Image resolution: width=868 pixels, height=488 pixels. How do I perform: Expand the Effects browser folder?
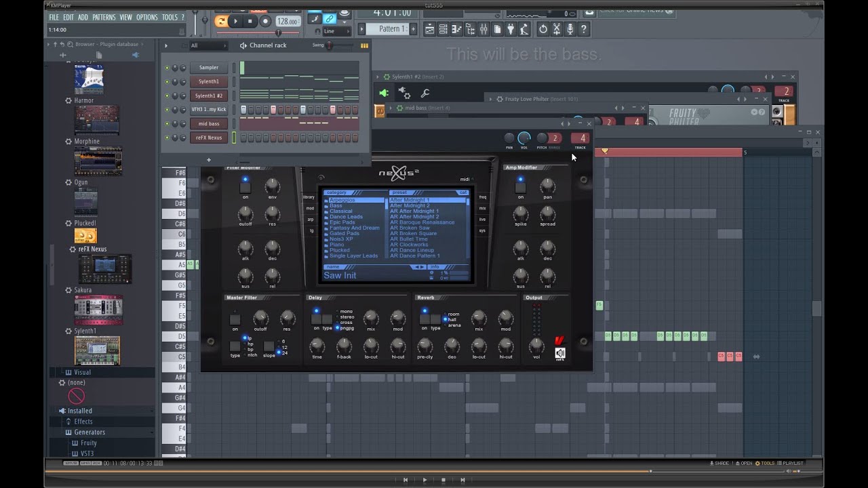click(83, 422)
